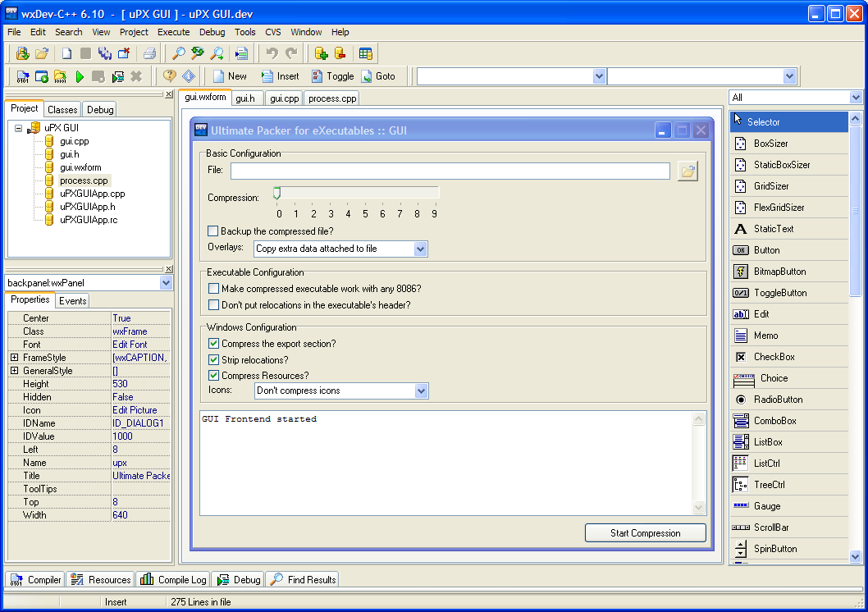Select uPXGUIApp.rc in the project tree
868x612 pixels.
click(x=89, y=220)
